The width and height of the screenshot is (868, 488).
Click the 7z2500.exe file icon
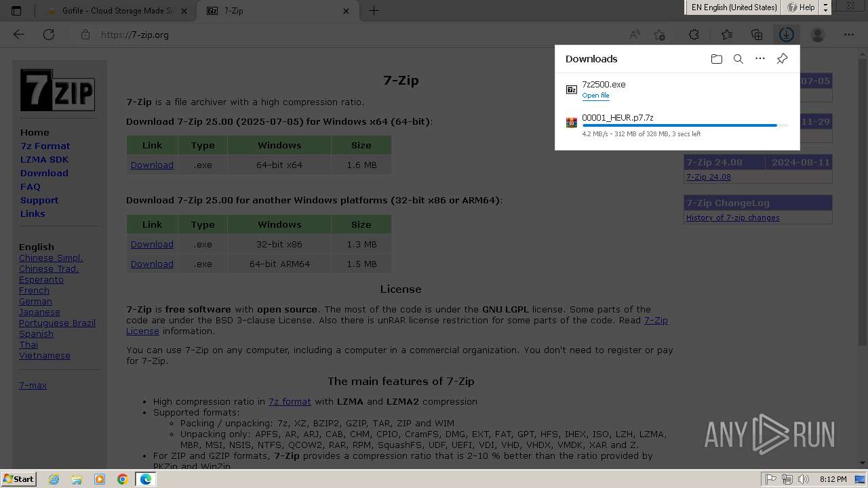[x=572, y=89]
